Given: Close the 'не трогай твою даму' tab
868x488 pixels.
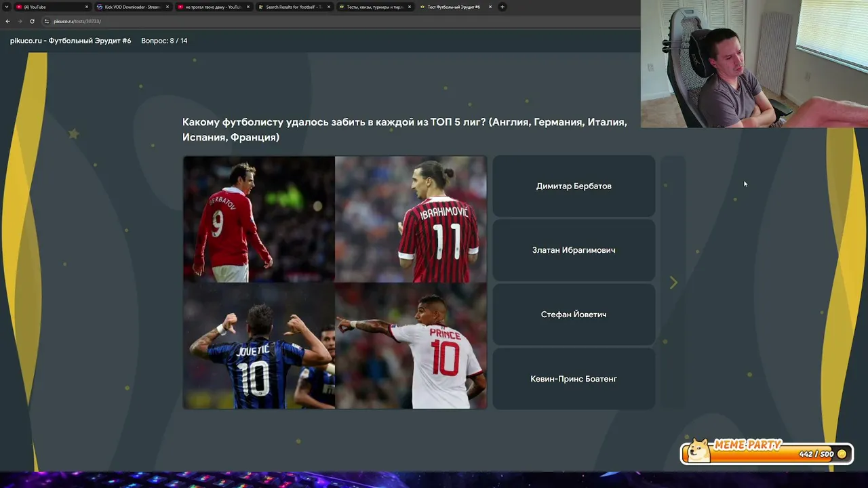Looking at the screenshot, I should coord(248,7).
